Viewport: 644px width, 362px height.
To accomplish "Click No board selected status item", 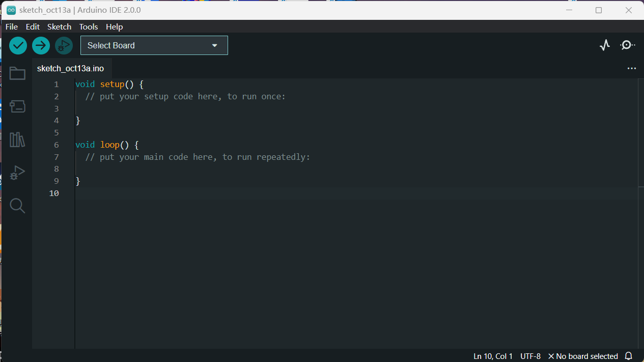I will (x=583, y=356).
